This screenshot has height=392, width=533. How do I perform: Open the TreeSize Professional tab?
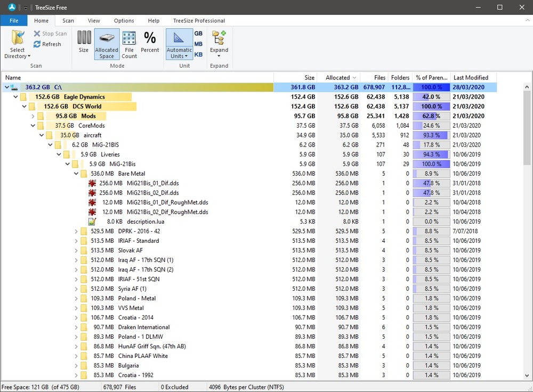(199, 21)
